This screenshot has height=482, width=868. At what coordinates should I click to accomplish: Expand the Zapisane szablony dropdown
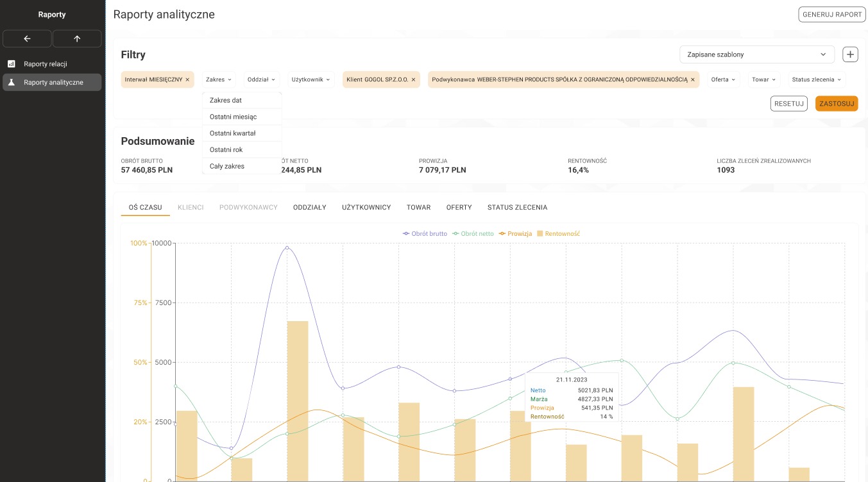(757, 54)
